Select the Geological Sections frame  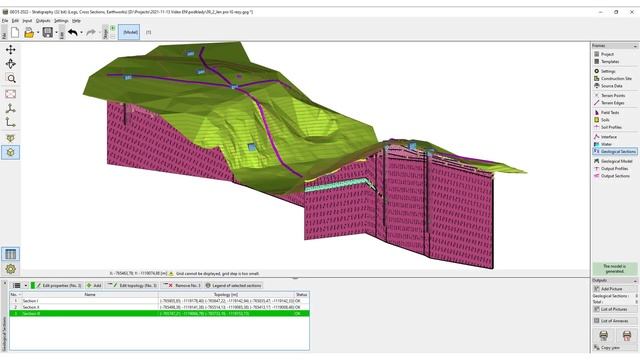point(614,151)
